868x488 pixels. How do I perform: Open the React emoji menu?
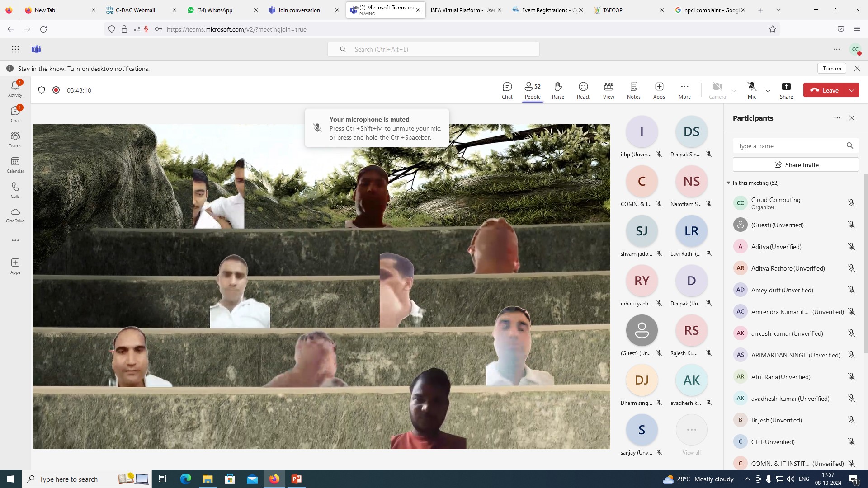coord(583,90)
